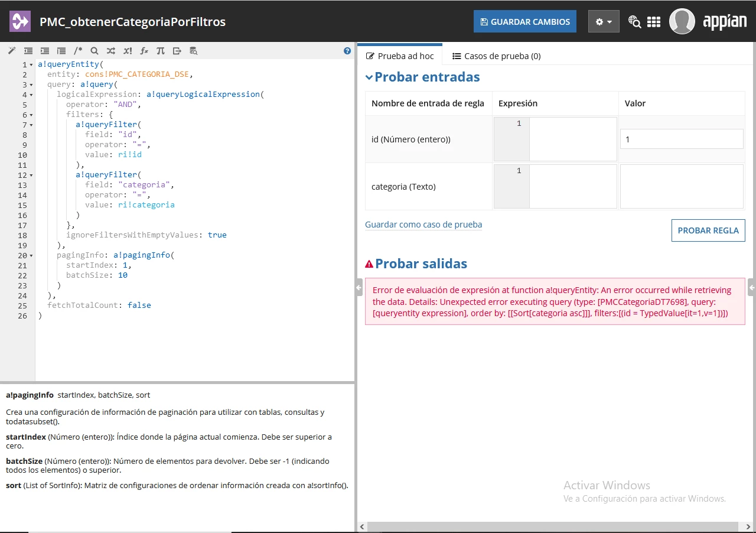The width and height of the screenshot is (756, 533).
Task: Click the id value field containing 1
Action: pyautogui.click(x=682, y=139)
